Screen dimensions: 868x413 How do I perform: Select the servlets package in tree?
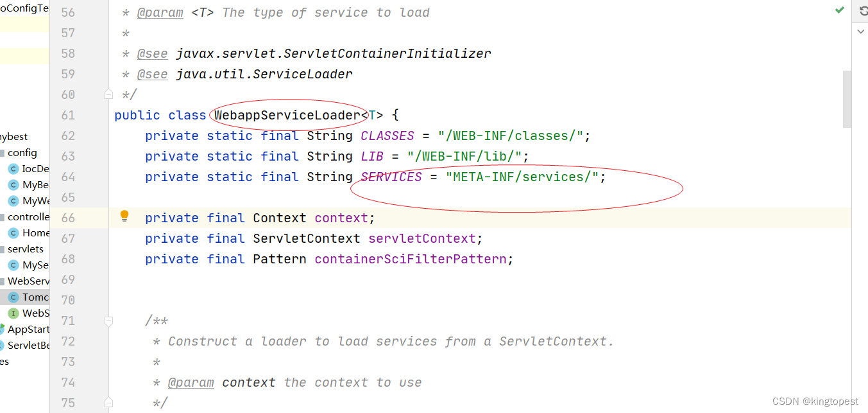tap(26, 249)
